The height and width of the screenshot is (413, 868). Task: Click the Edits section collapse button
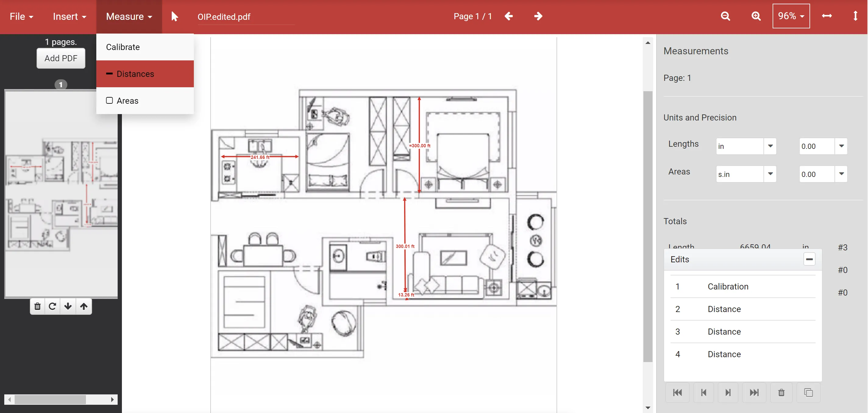tap(809, 259)
